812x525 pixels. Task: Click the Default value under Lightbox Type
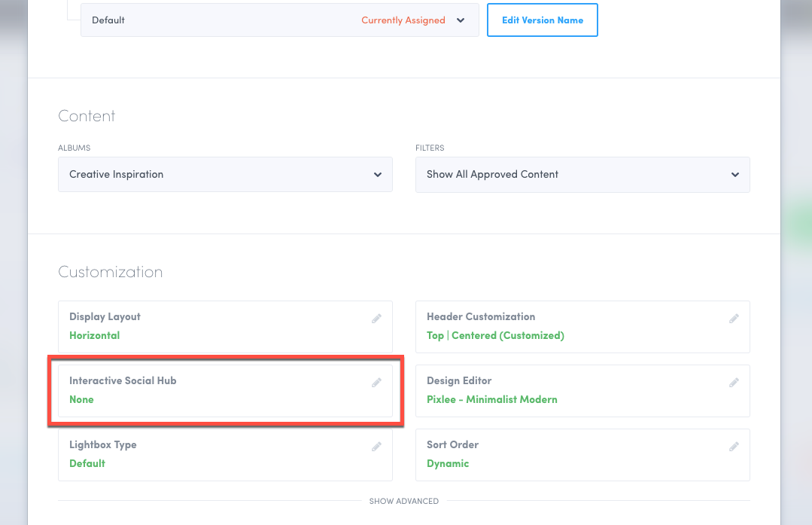pos(87,463)
